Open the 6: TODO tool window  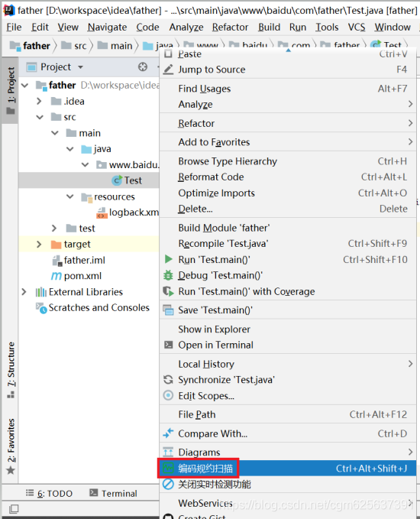coord(50,493)
